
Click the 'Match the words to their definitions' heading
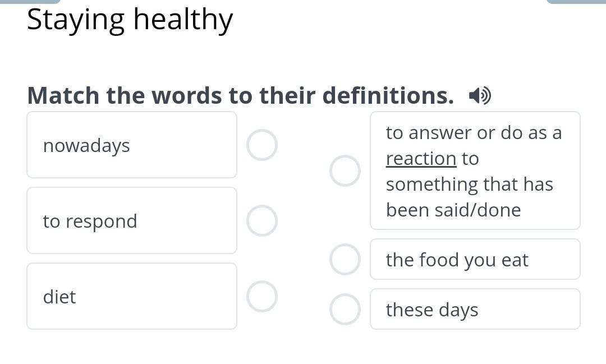(x=240, y=95)
